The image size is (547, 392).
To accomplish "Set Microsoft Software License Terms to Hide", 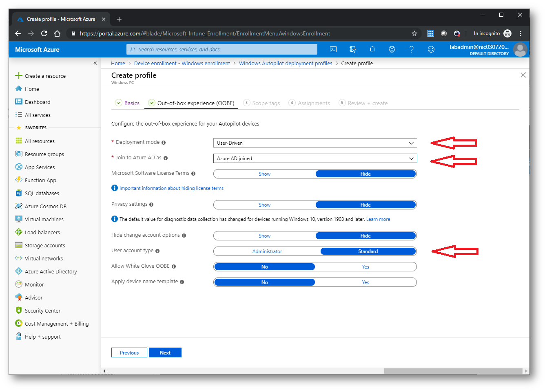I will (366, 174).
